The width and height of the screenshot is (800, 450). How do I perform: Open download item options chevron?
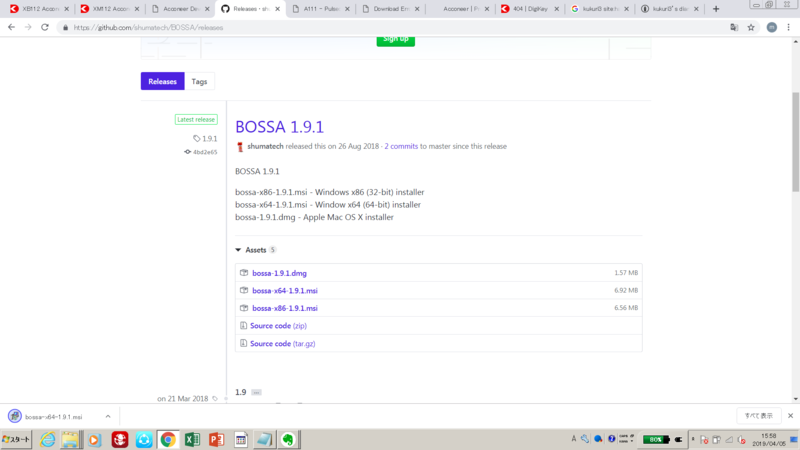click(108, 416)
